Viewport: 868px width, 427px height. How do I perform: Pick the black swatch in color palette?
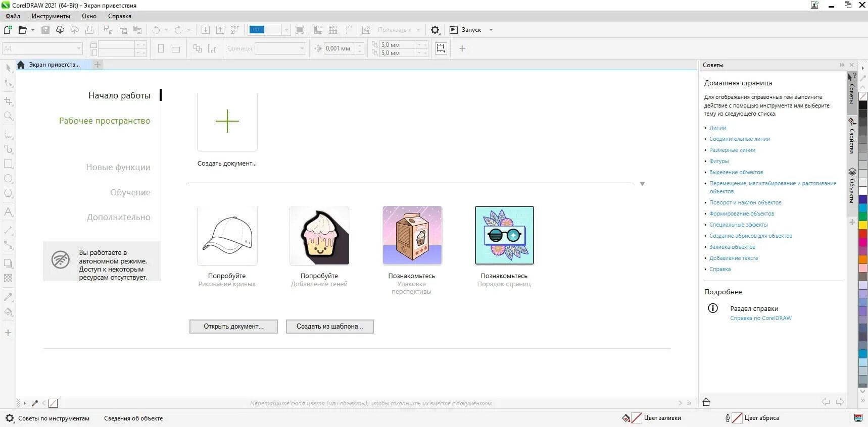point(863,105)
